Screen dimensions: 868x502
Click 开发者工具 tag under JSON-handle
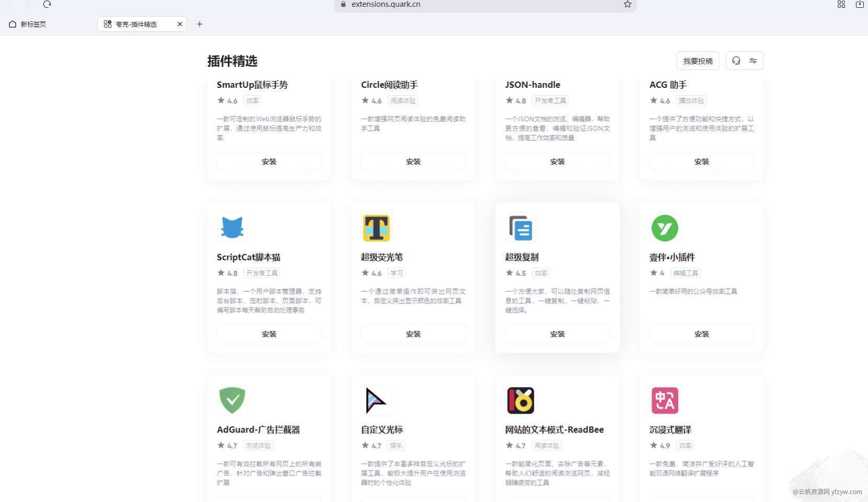click(550, 100)
